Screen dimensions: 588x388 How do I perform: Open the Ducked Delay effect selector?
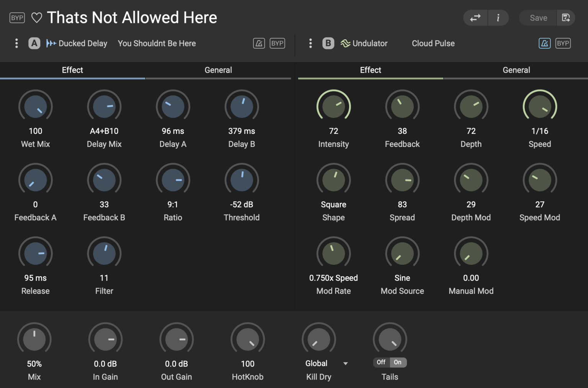tap(83, 43)
